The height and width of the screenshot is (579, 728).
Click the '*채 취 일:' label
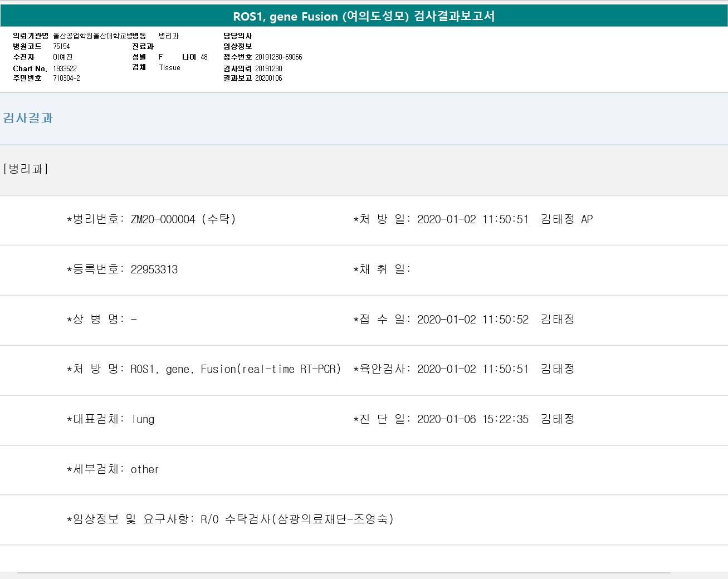[x=382, y=269]
